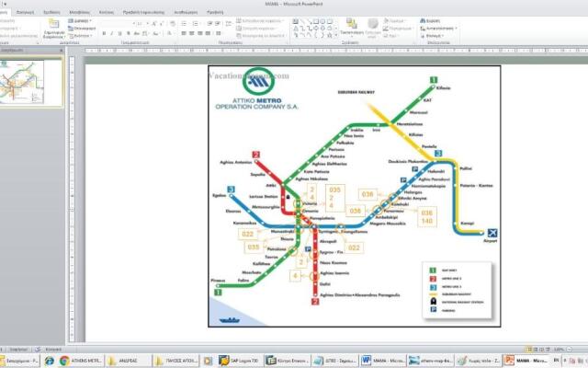Open the Shape Outline dropdown

[x=398, y=29]
